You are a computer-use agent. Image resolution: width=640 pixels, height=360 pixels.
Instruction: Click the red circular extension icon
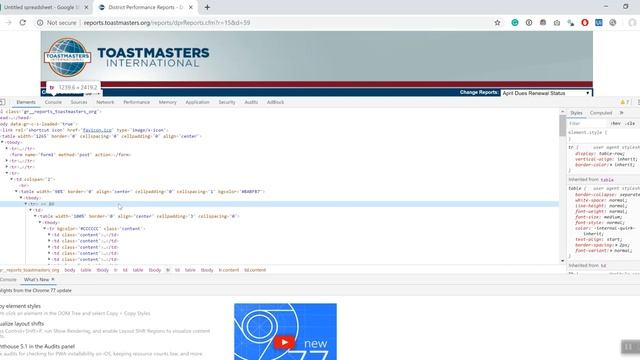pyautogui.click(x=584, y=23)
